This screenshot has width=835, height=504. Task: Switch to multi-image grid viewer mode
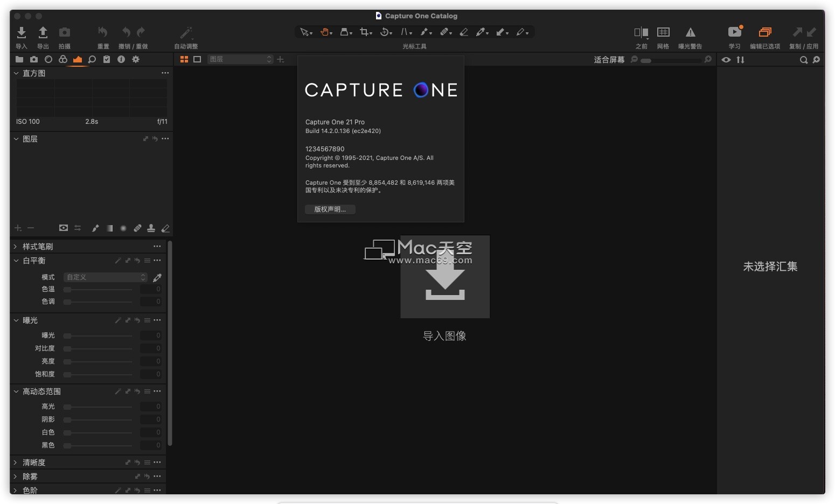click(x=184, y=59)
